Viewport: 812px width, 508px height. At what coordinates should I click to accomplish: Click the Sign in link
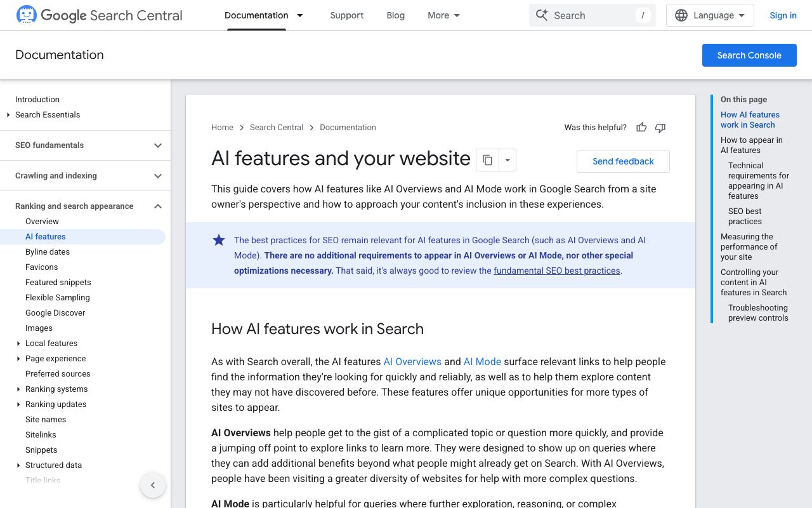coord(783,15)
